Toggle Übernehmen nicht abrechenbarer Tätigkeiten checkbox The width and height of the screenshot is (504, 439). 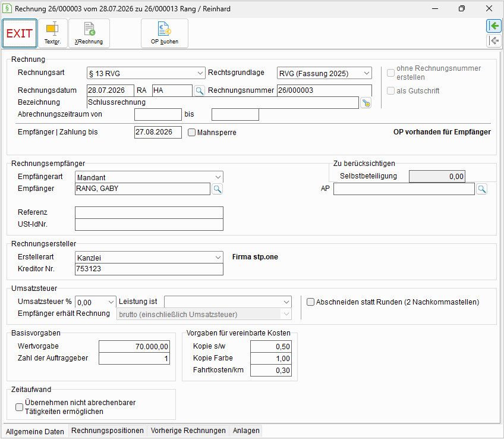(19, 407)
